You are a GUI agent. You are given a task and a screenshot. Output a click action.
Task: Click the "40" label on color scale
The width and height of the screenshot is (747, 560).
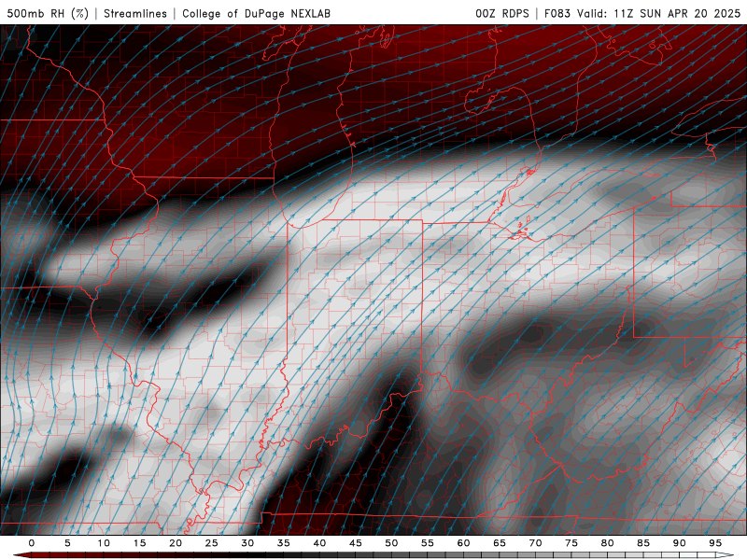[319, 543]
